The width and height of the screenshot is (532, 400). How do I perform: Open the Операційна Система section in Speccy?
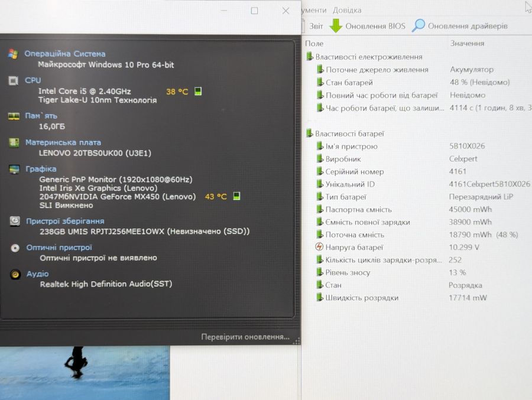(65, 54)
